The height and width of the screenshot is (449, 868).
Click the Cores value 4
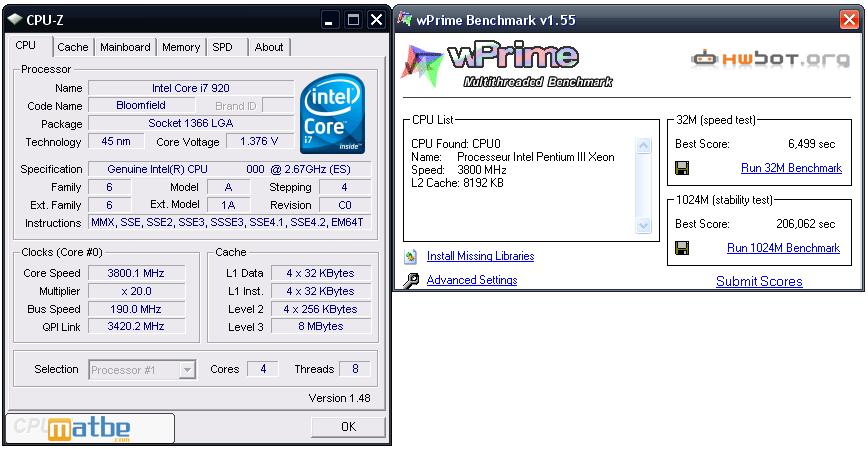[263, 369]
